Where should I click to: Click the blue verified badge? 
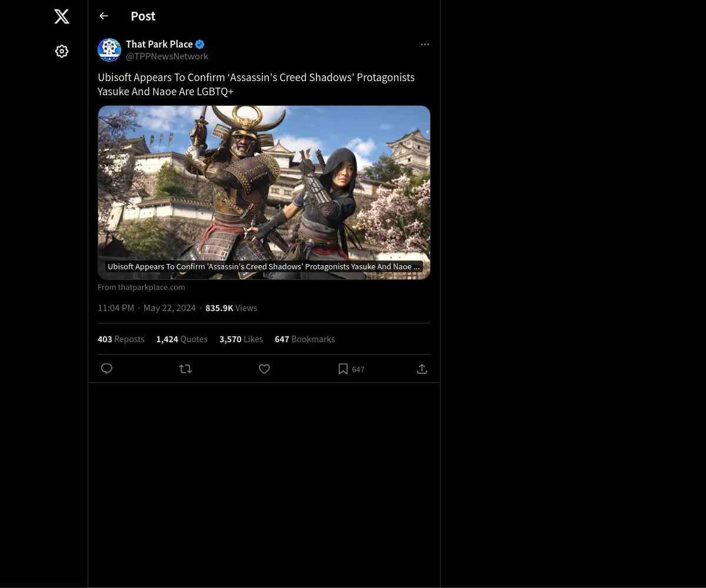click(200, 44)
